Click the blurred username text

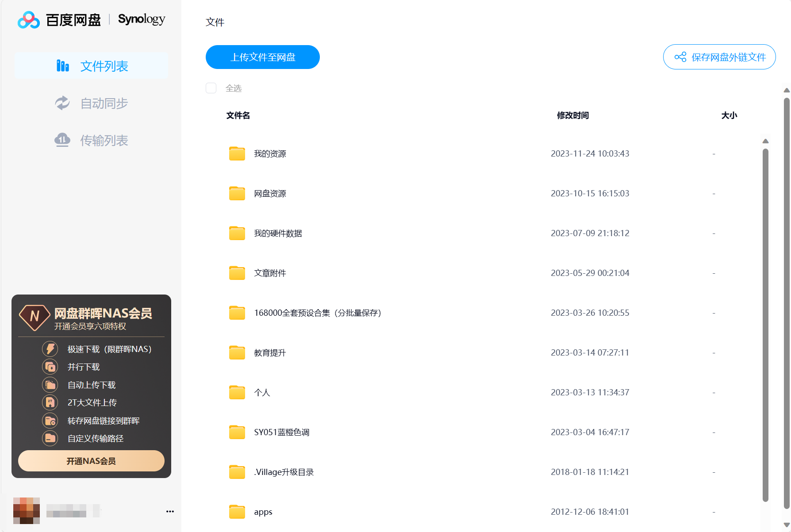pos(73,511)
